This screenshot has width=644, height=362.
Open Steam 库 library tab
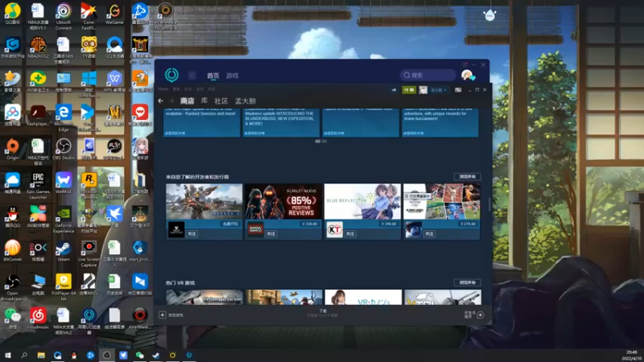click(x=204, y=101)
